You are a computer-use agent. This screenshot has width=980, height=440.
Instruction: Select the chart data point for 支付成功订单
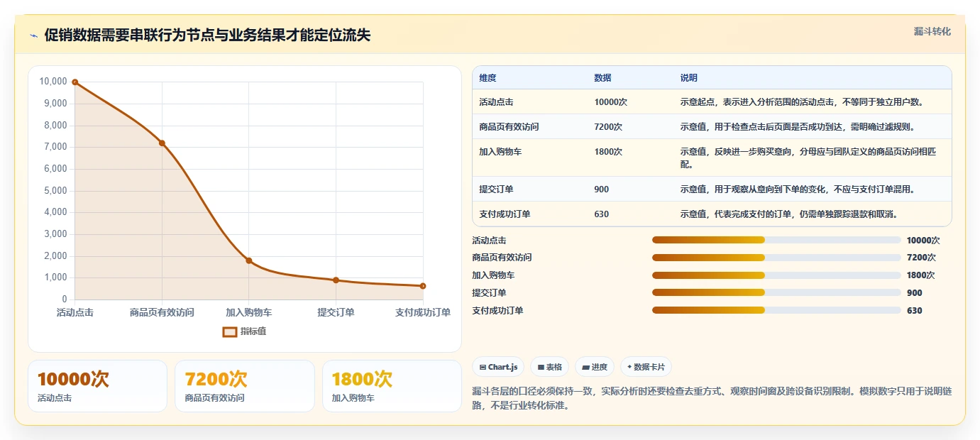423,286
